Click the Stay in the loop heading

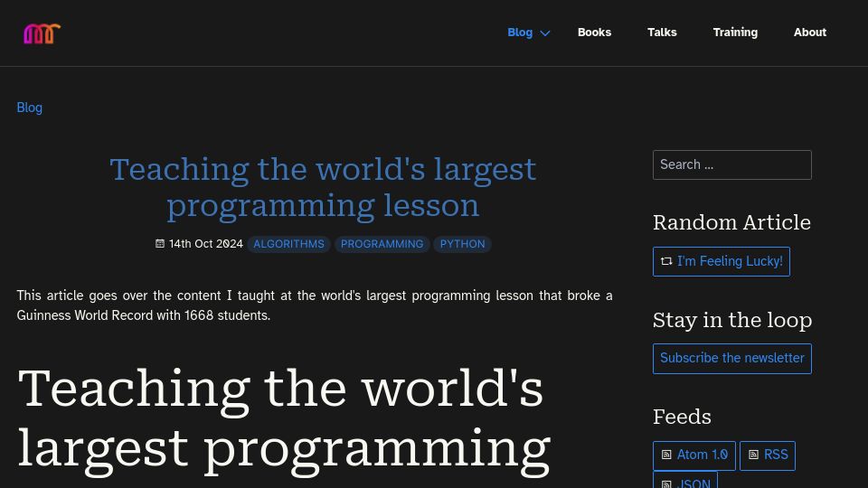[x=731, y=320]
